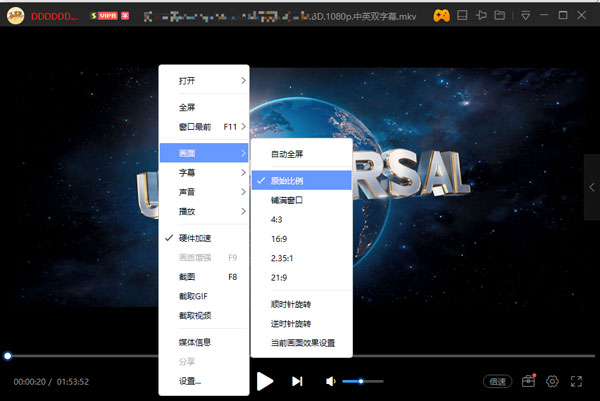Image resolution: width=600 pixels, height=401 pixels.
Task: Mute the volume speaker icon
Action: [x=331, y=381]
